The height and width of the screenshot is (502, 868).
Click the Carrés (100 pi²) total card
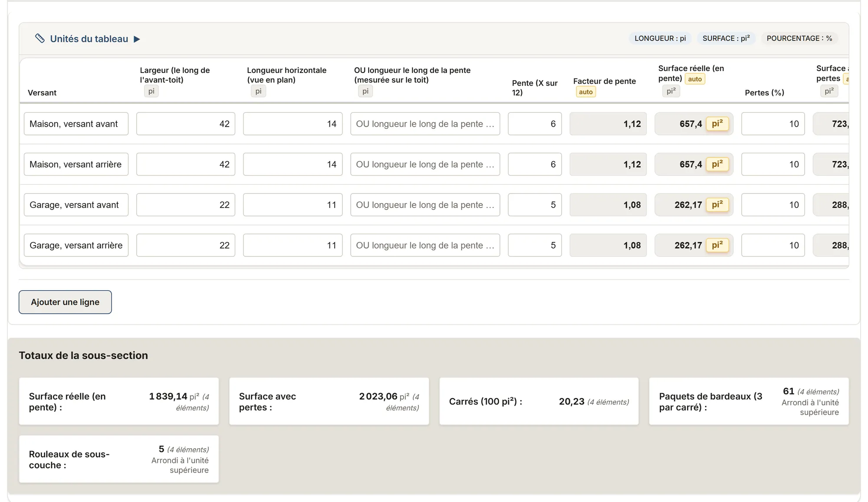point(539,401)
